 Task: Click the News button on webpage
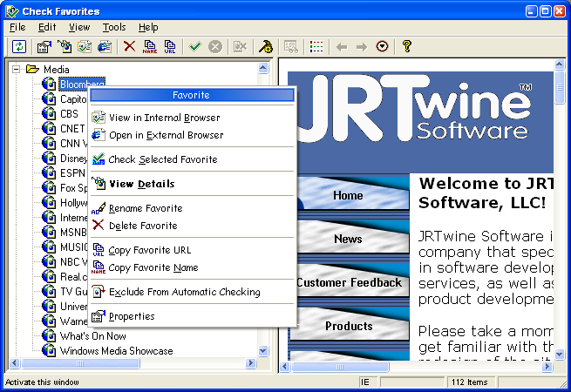tap(349, 239)
